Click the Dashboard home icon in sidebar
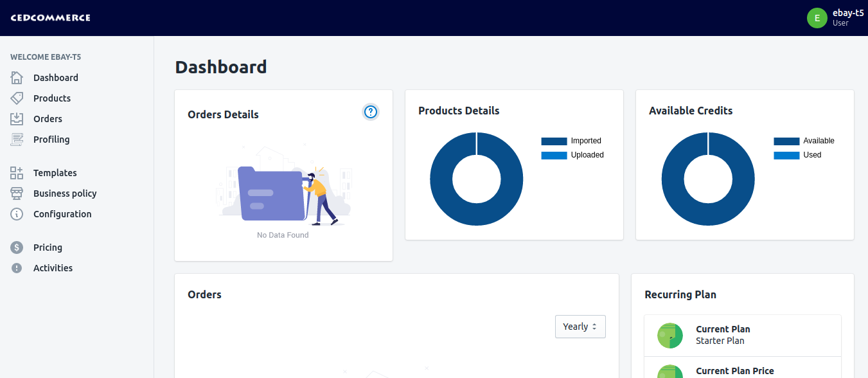The width and height of the screenshot is (868, 378). click(17, 78)
